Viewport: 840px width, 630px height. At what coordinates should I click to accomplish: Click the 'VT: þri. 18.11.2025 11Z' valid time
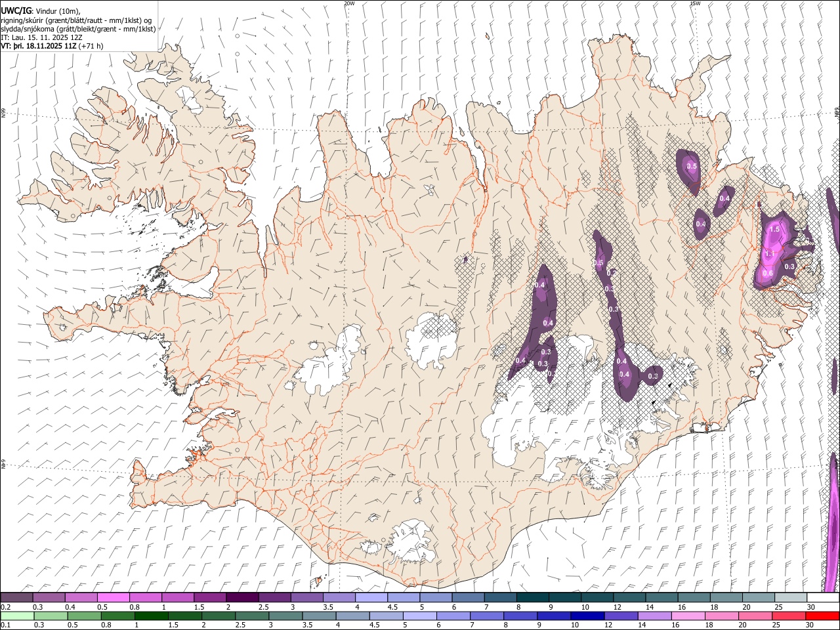click(39, 46)
